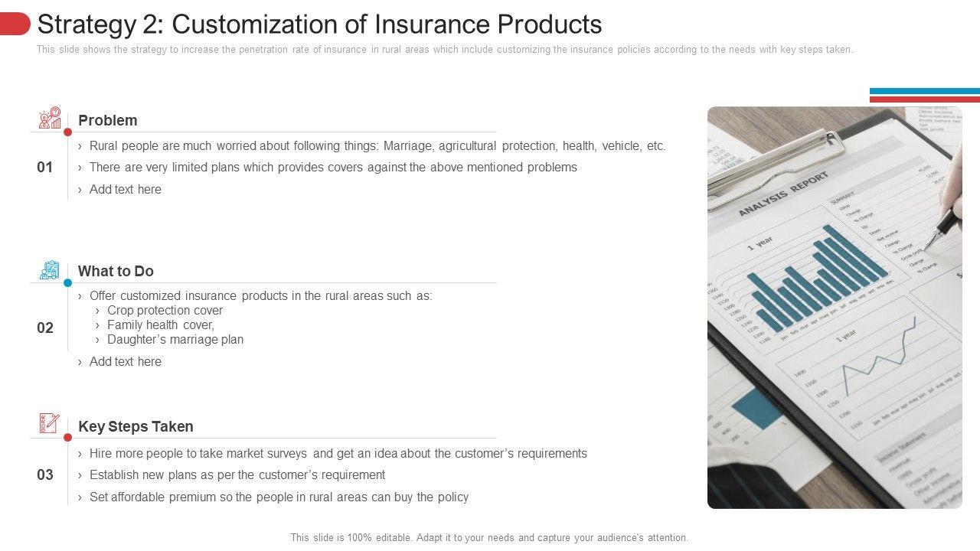Click the blue dot beside What to Do
The width and height of the screenshot is (980, 551).
pyautogui.click(x=68, y=283)
